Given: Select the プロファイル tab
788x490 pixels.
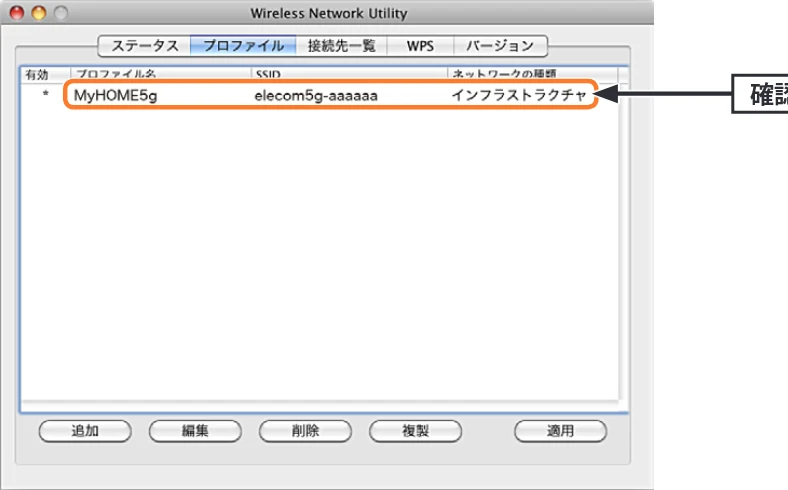Looking at the screenshot, I should [243, 46].
